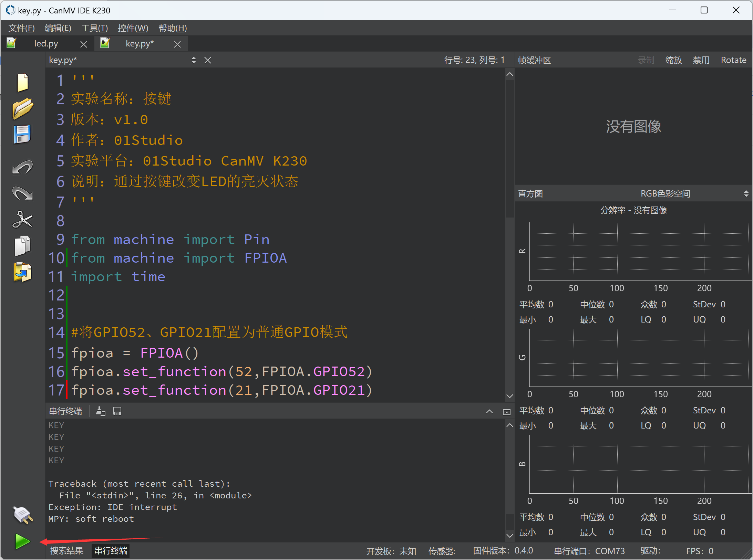Click the Cut icon
Screen dimensions: 753x560
point(22,219)
